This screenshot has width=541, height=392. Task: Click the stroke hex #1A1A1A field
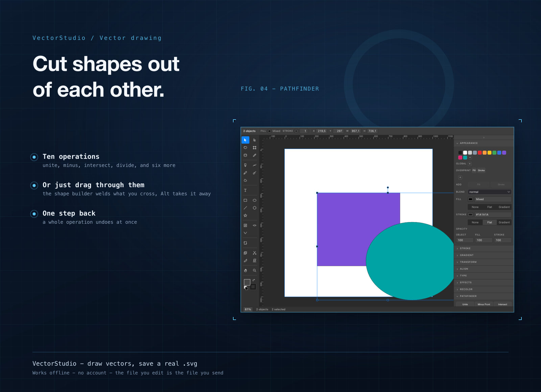[493, 215]
